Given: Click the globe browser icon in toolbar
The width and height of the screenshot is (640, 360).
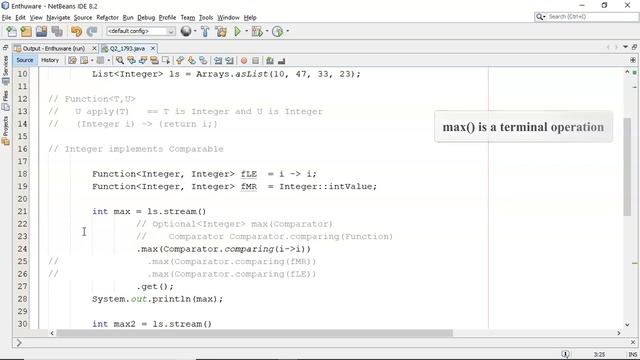Looking at the screenshot, I should click(x=186, y=31).
